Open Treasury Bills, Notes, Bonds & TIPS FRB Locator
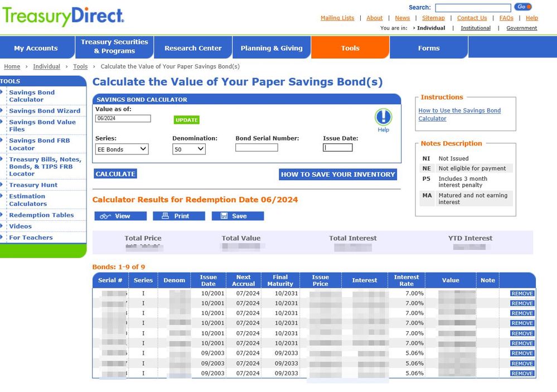This screenshot has height=392, width=557. click(x=45, y=166)
